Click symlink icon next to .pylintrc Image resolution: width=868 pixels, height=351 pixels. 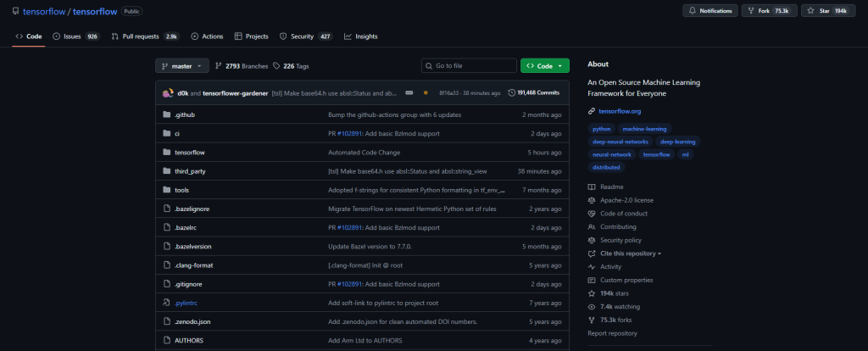pyautogui.click(x=167, y=303)
